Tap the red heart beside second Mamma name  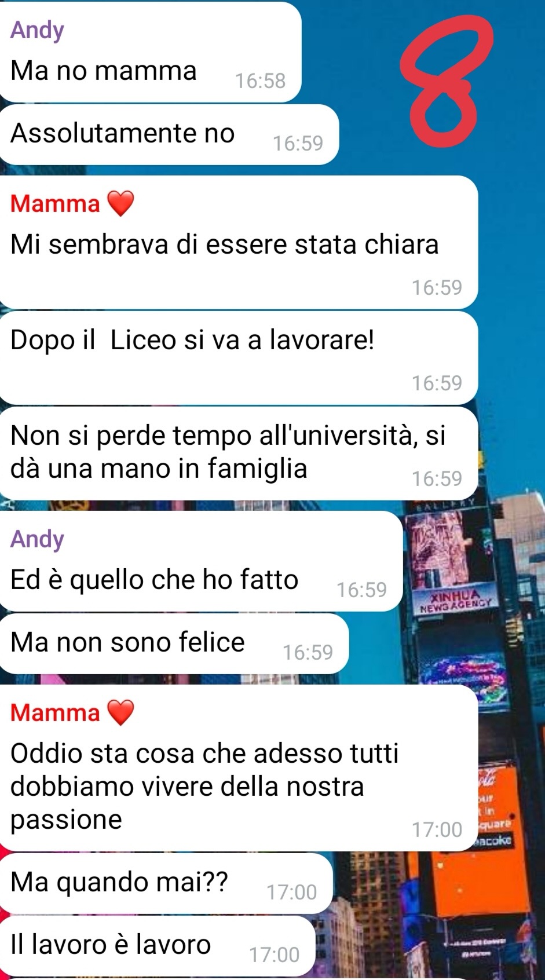click(x=120, y=712)
